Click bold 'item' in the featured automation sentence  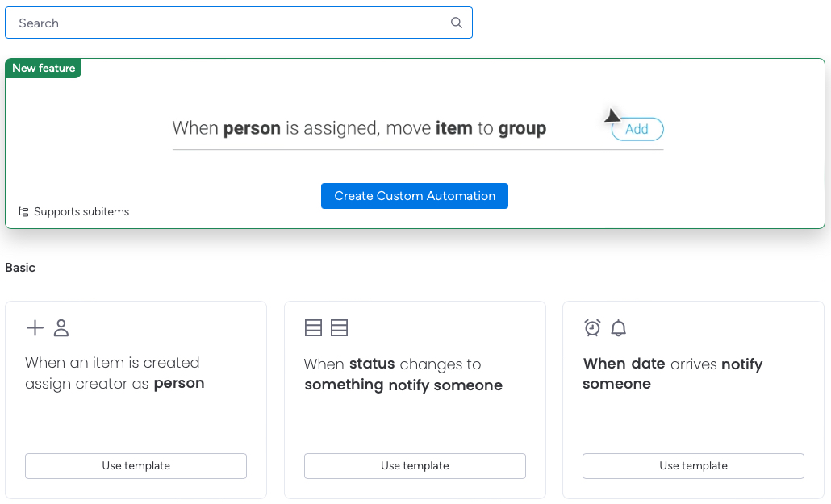tap(454, 128)
